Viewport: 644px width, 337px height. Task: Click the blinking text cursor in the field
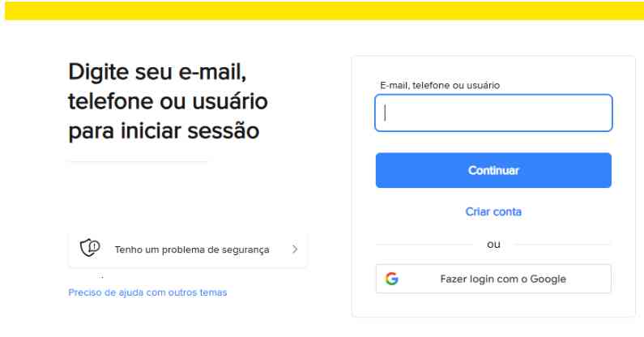point(386,113)
